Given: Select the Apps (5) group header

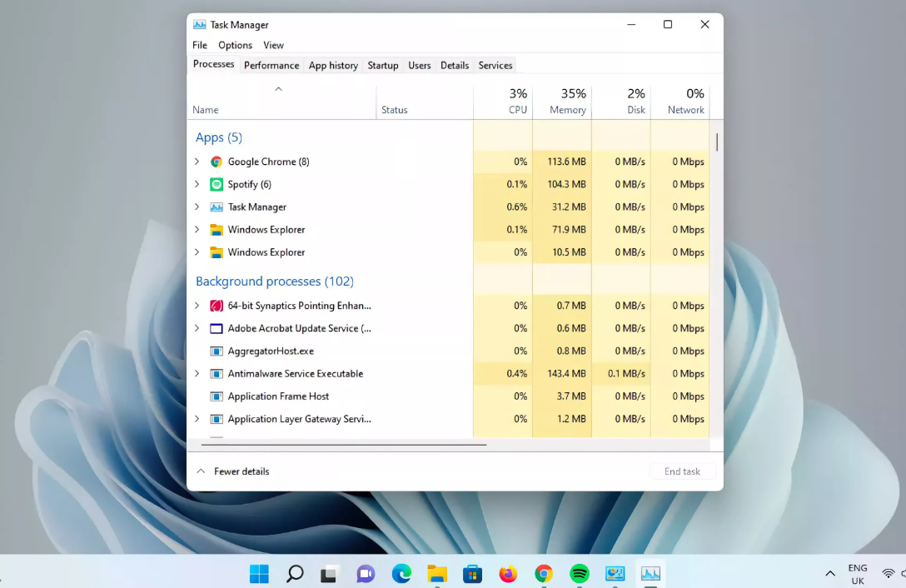Looking at the screenshot, I should [x=219, y=137].
